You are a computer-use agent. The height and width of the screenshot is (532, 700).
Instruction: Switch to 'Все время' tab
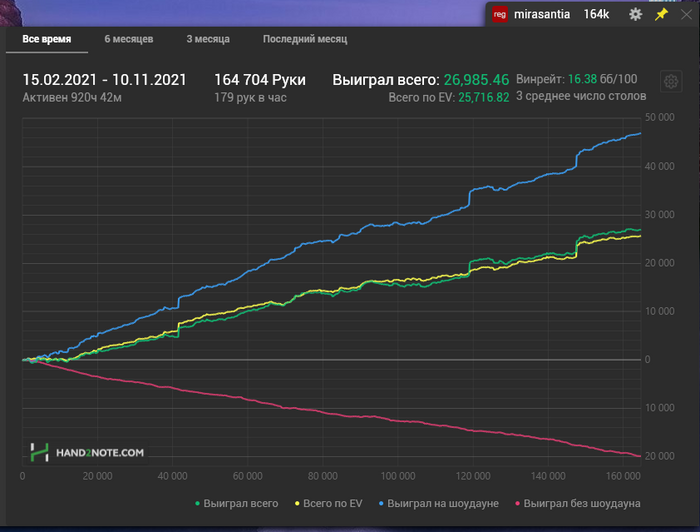47,39
